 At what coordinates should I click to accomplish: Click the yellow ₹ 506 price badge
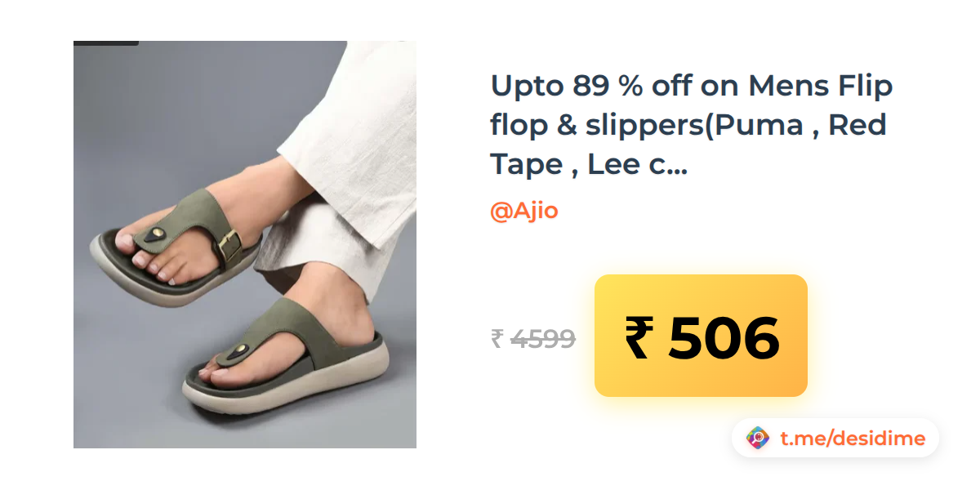point(701,336)
